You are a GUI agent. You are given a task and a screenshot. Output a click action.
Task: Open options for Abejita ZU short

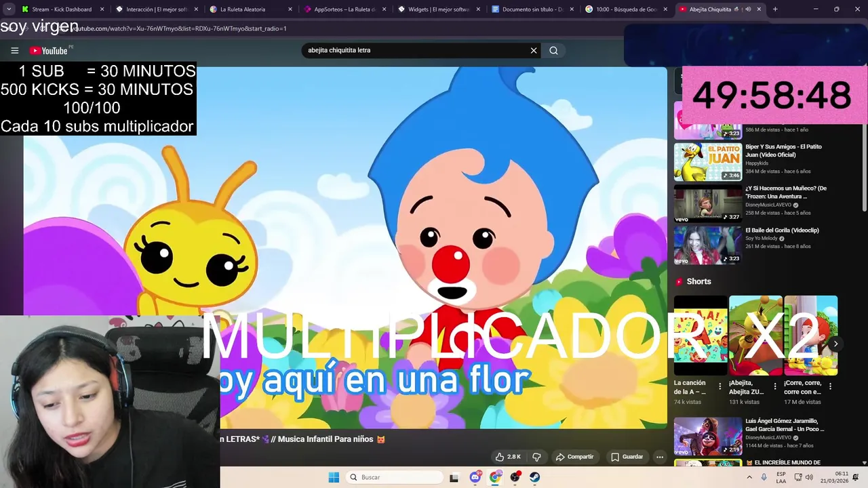(x=775, y=386)
